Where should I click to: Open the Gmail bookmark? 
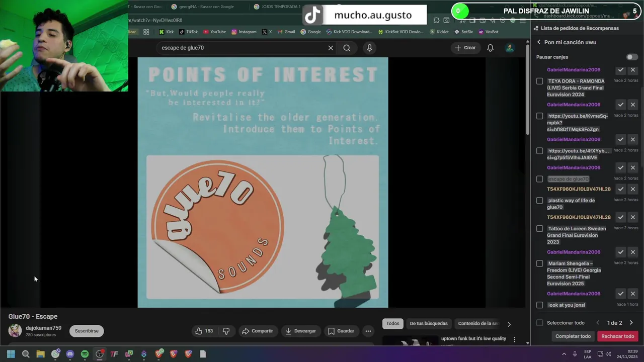coord(286,32)
